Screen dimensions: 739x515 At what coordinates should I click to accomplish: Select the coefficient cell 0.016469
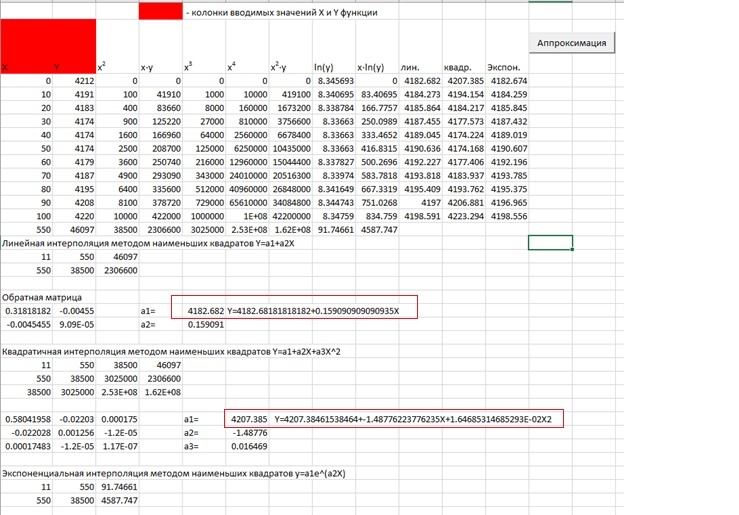[x=247, y=446]
